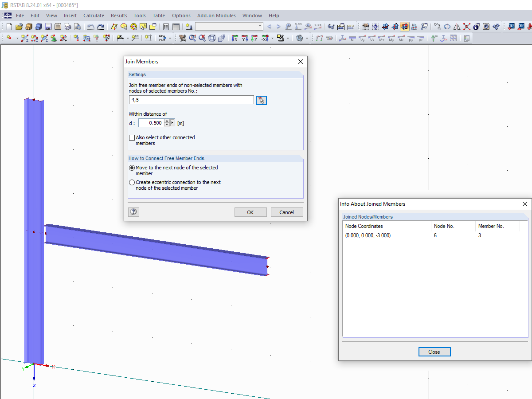The image size is (532, 399).
Task: Open the empty combo box in top toolbar
Action: pos(229,27)
